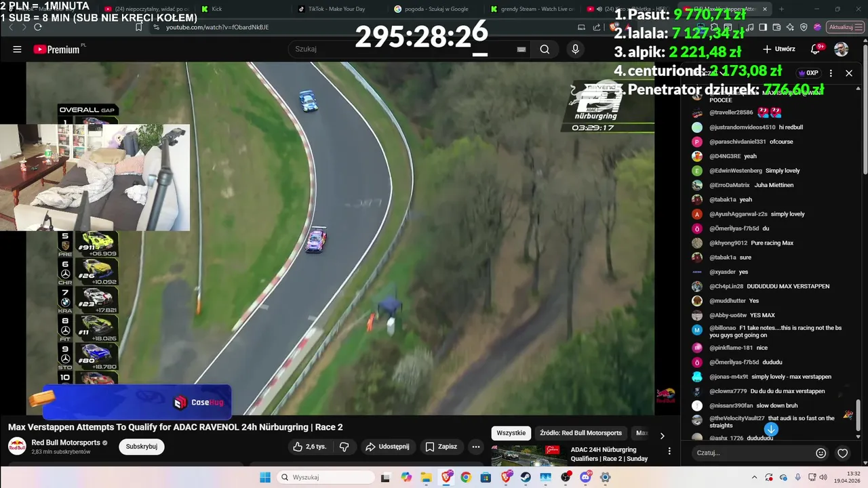Start voice search with microphone icon
This screenshot has height=488, width=868.
575,49
